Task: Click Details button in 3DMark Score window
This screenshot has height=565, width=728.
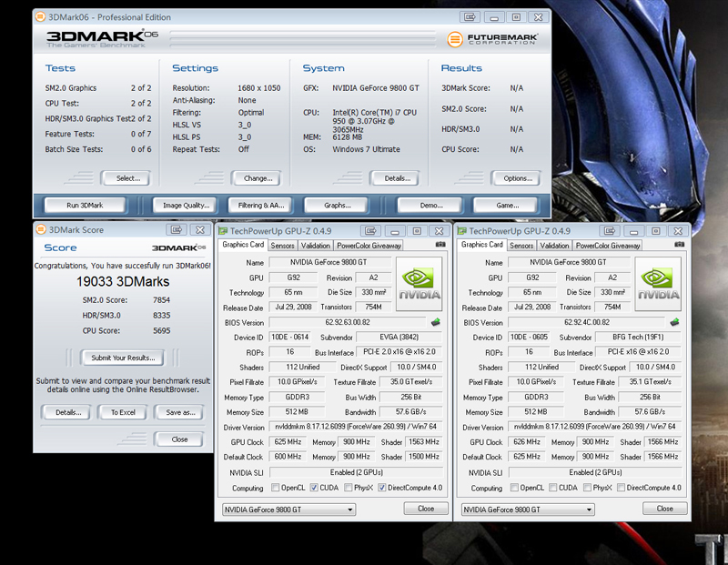Action: 67,412
